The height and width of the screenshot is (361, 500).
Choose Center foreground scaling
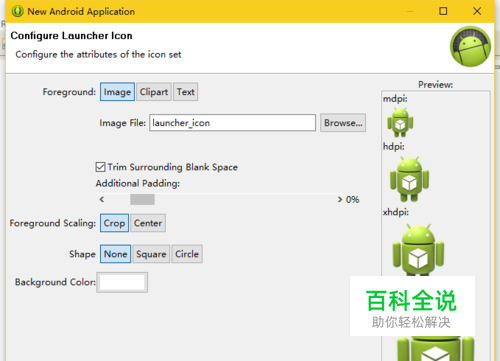tap(148, 223)
